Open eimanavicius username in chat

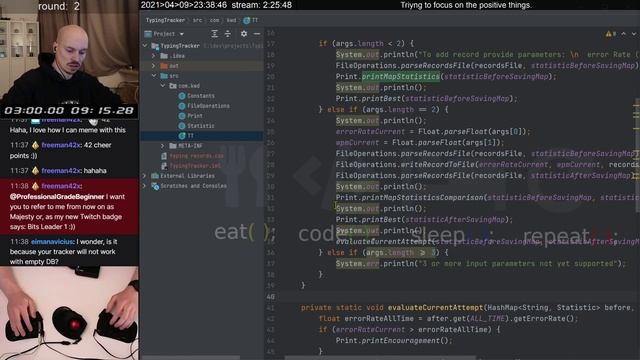click(x=52, y=242)
